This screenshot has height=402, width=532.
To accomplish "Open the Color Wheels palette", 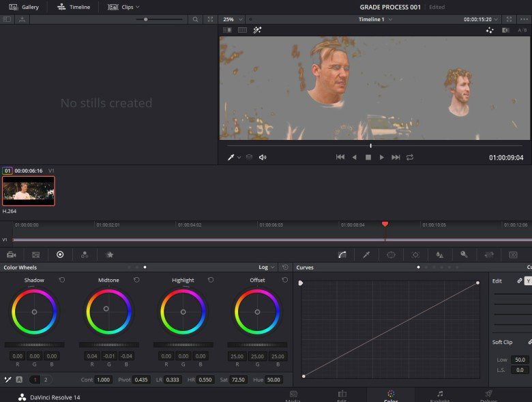I will pos(60,255).
